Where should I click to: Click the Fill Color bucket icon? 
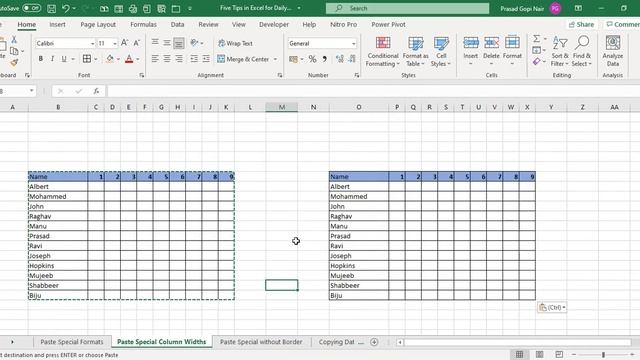pos(109,59)
